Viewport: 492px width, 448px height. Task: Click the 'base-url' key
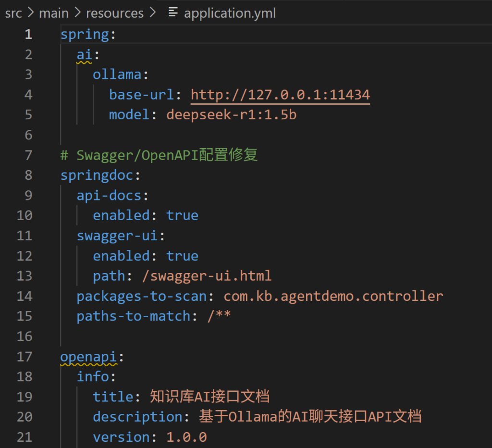[141, 95]
